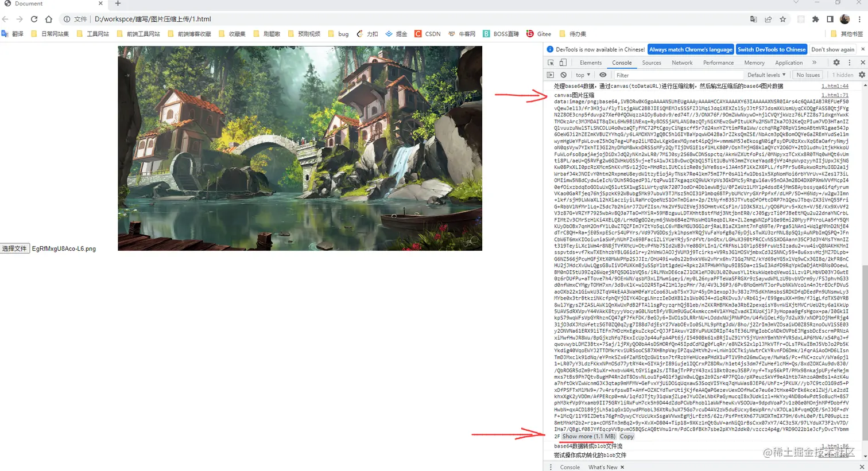
Task: Dismiss the DevTools language notice
Action: (862, 49)
